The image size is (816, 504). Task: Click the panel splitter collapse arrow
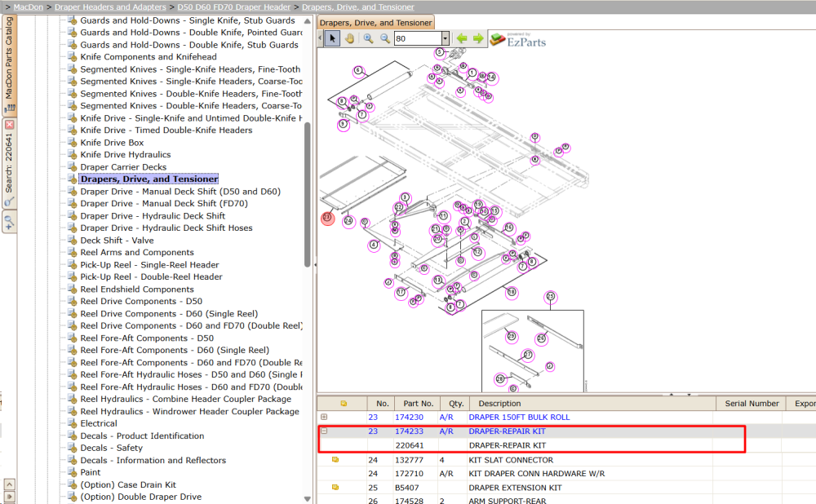pos(315,265)
